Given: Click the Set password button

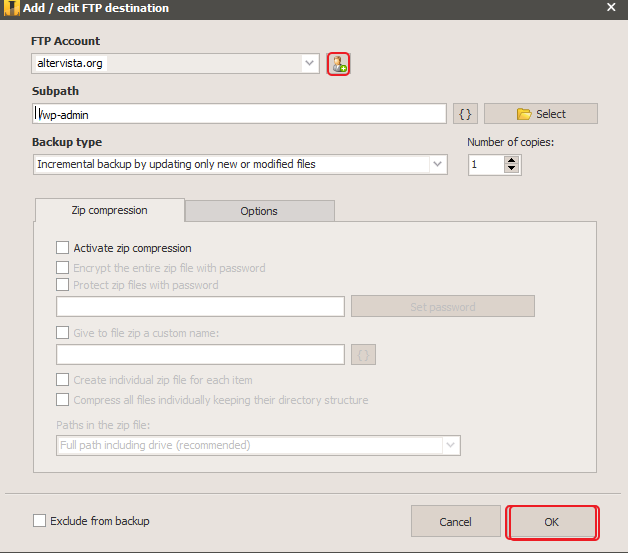Looking at the screenshot, I should tap(443, 306).
